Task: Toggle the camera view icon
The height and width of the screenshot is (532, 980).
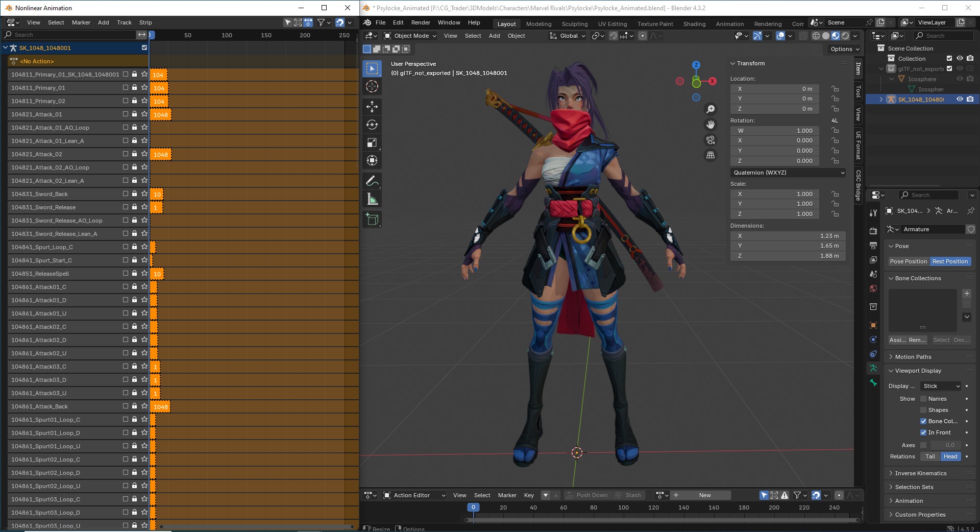Action: coord(710,140)
